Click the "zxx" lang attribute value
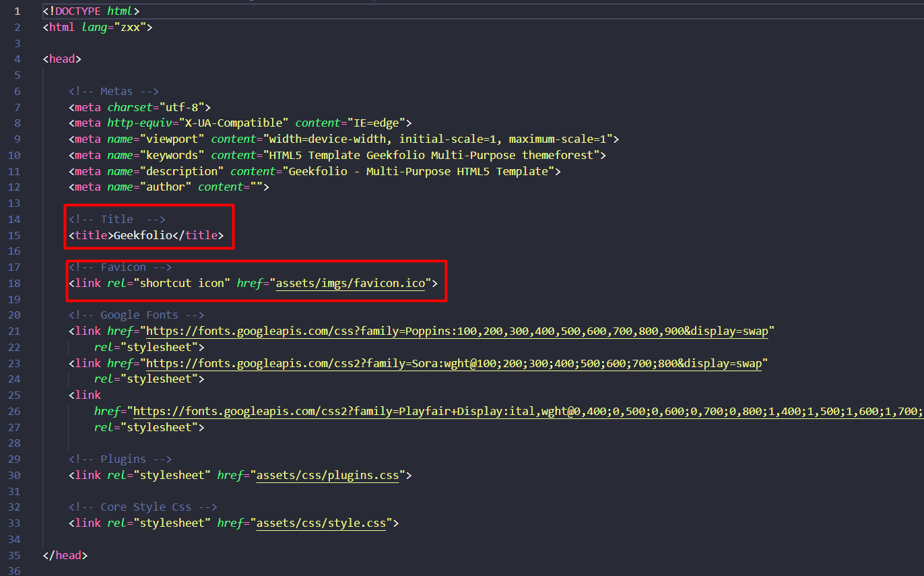Screen dimensions: 924x576 tap(130, 28)
